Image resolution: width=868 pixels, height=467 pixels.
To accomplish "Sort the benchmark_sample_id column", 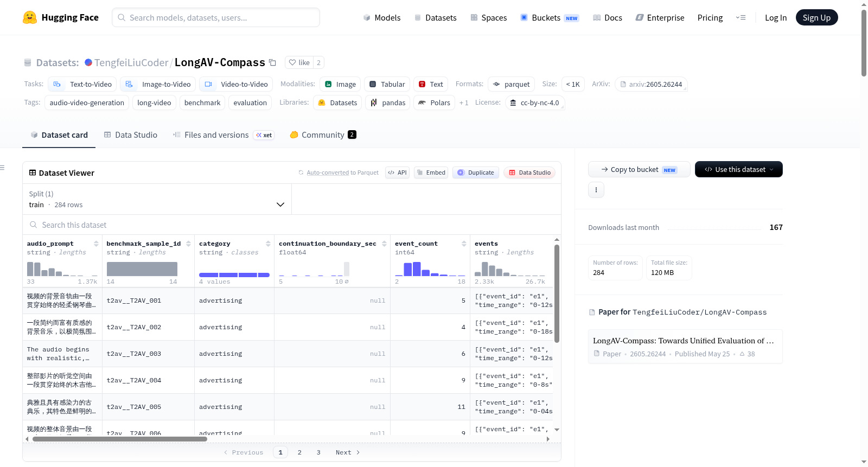I will [188, 244].
